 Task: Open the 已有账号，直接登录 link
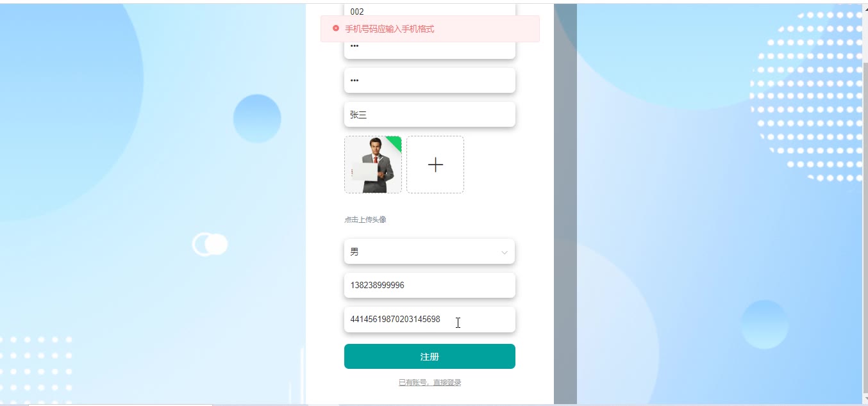[x=430, y=382]
